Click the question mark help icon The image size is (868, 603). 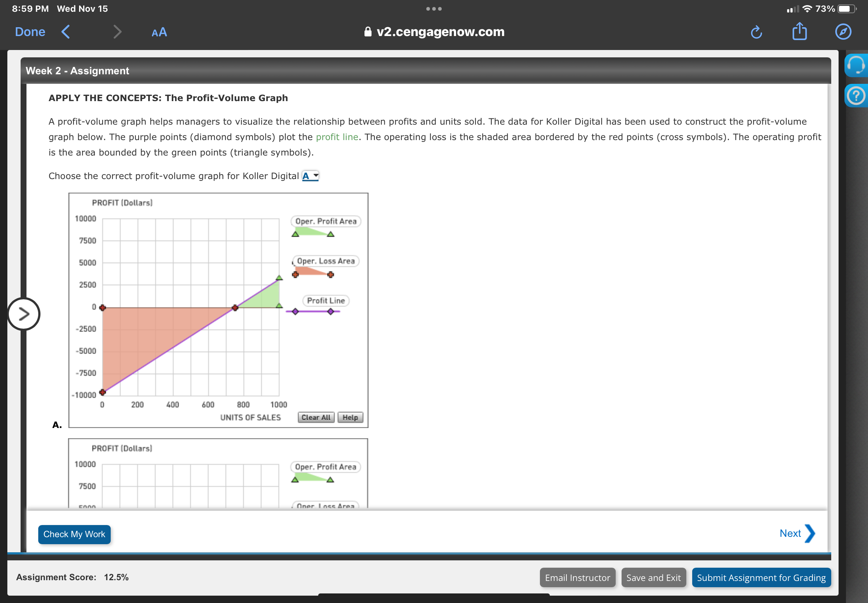856,96
